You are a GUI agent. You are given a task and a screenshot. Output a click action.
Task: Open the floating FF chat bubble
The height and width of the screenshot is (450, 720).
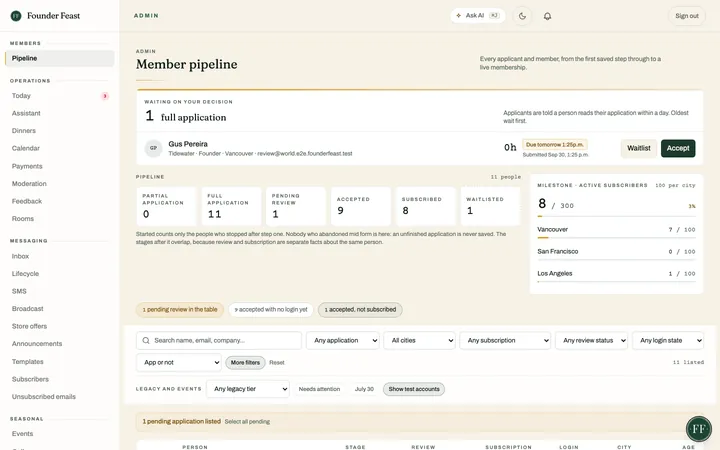[x=698, y=429]
